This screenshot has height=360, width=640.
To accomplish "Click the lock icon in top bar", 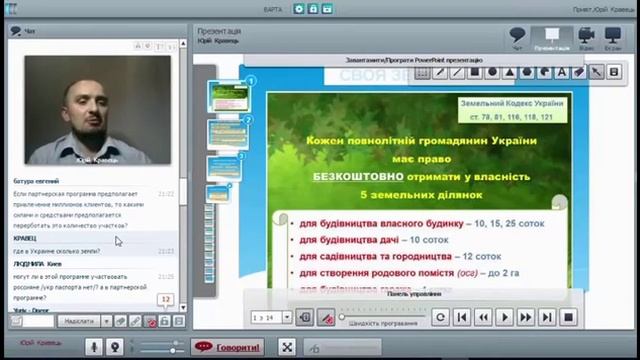I will 313,9.
